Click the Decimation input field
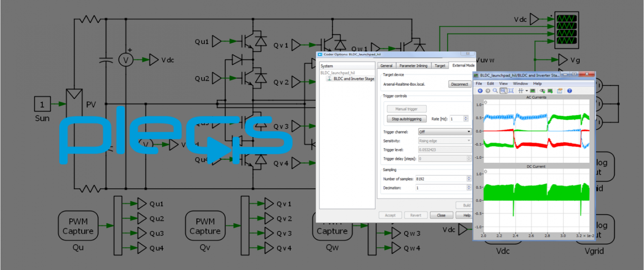Viewport: 644px width, 270px height. tap(441, 188)
